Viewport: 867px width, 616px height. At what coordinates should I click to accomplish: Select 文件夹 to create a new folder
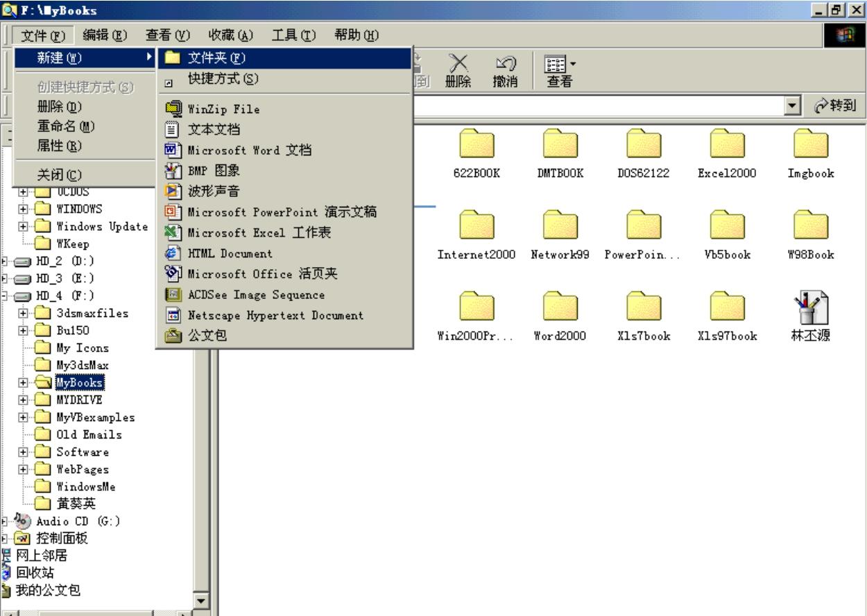click(284, 58)
